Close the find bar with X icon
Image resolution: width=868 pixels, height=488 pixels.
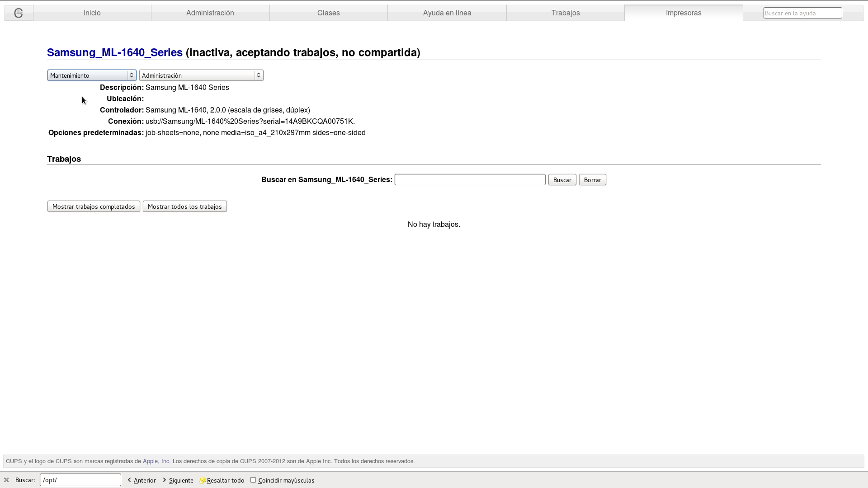click(x=6, y=480)
